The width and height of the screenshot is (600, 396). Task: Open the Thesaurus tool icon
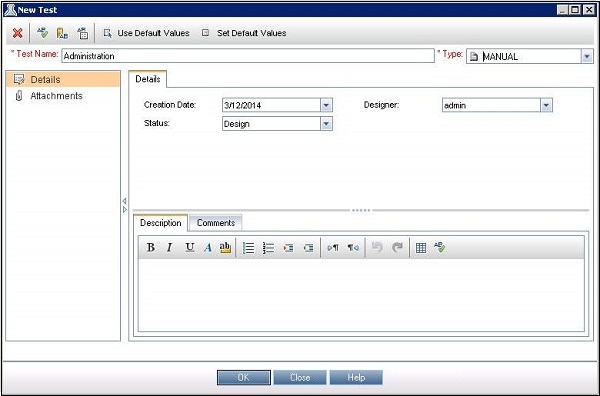62,33
